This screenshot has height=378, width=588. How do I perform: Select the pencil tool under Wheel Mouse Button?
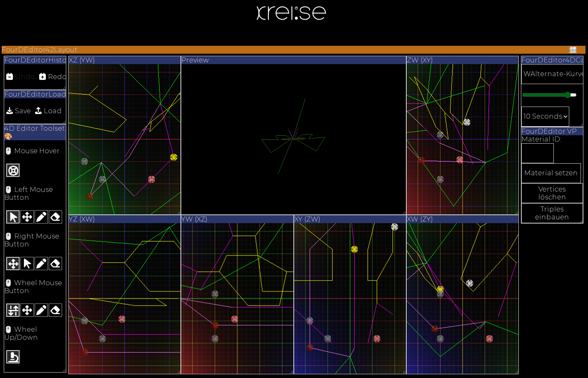click(x=41, y=310)
